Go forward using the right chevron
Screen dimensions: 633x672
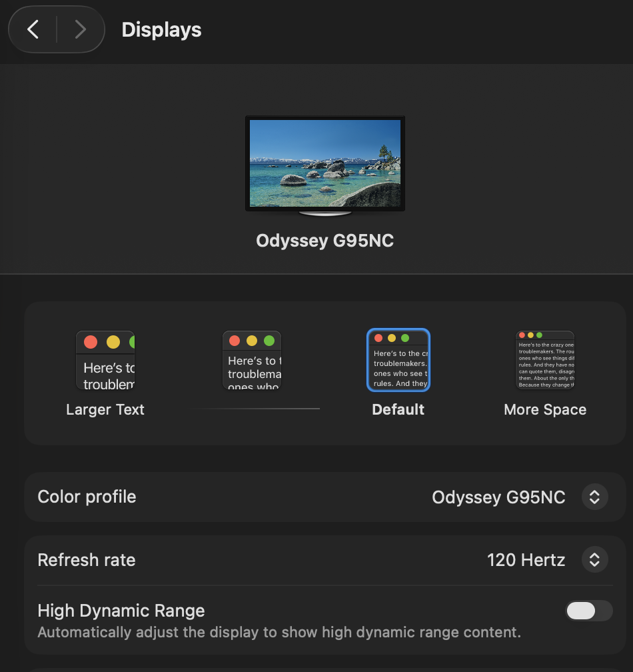click(x=81, y=29)
